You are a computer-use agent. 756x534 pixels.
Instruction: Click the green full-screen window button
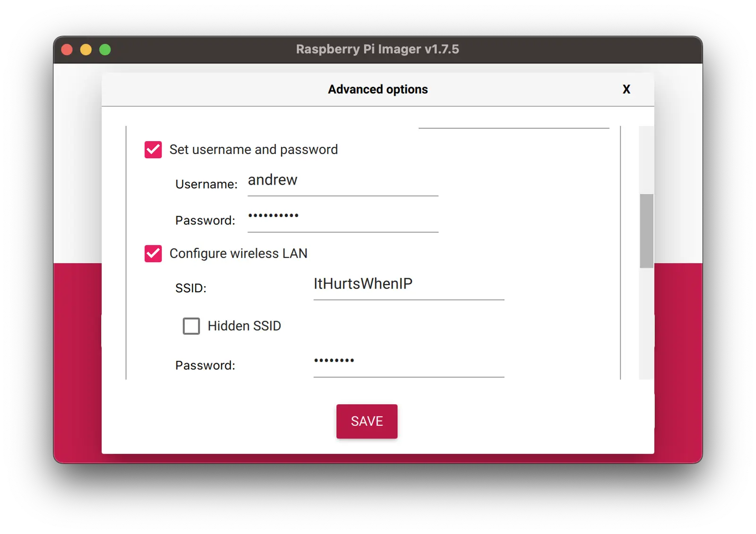105,50
